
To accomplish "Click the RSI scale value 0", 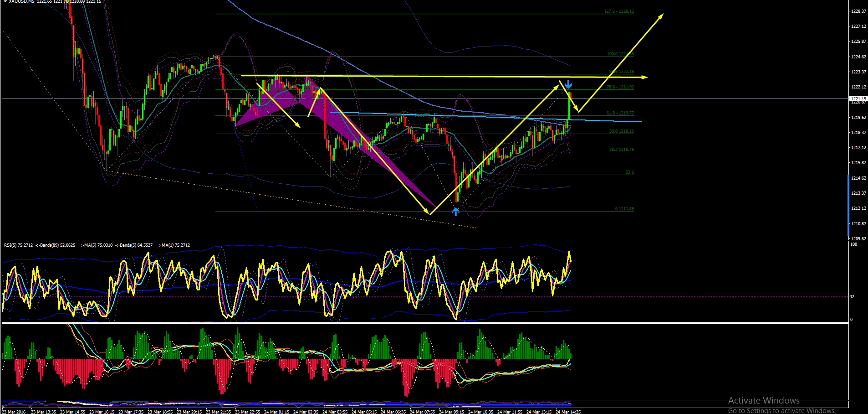I will coord(852,320).
